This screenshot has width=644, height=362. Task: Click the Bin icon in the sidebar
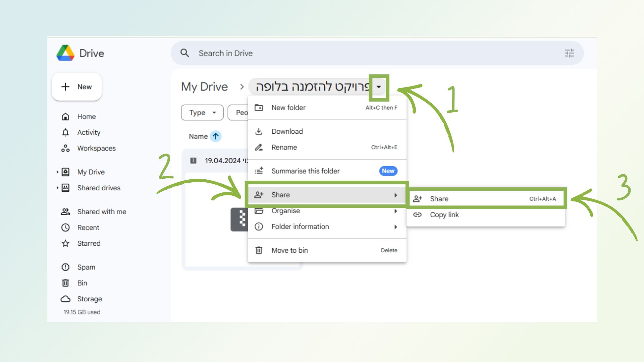65,283
